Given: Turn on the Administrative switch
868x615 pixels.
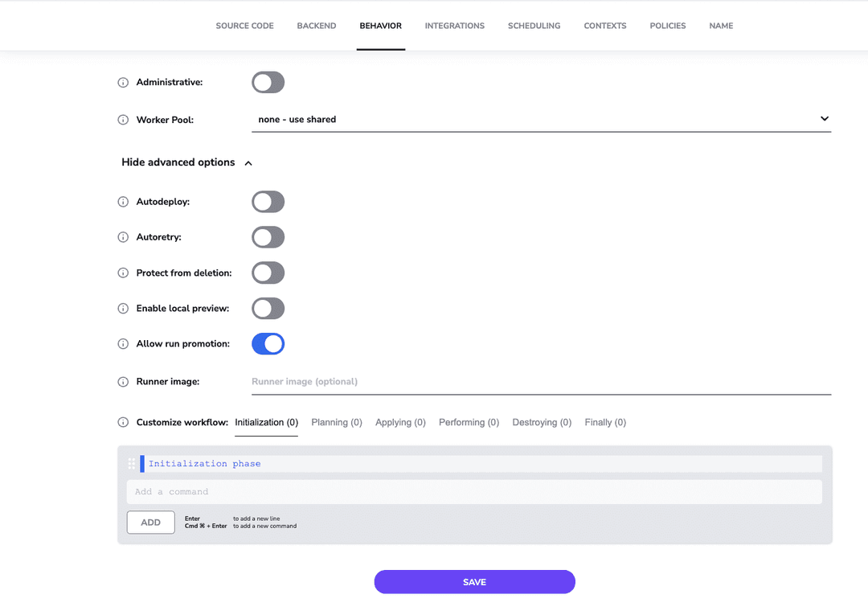Looking at the screenshot, I should click(x=268, y=82).
